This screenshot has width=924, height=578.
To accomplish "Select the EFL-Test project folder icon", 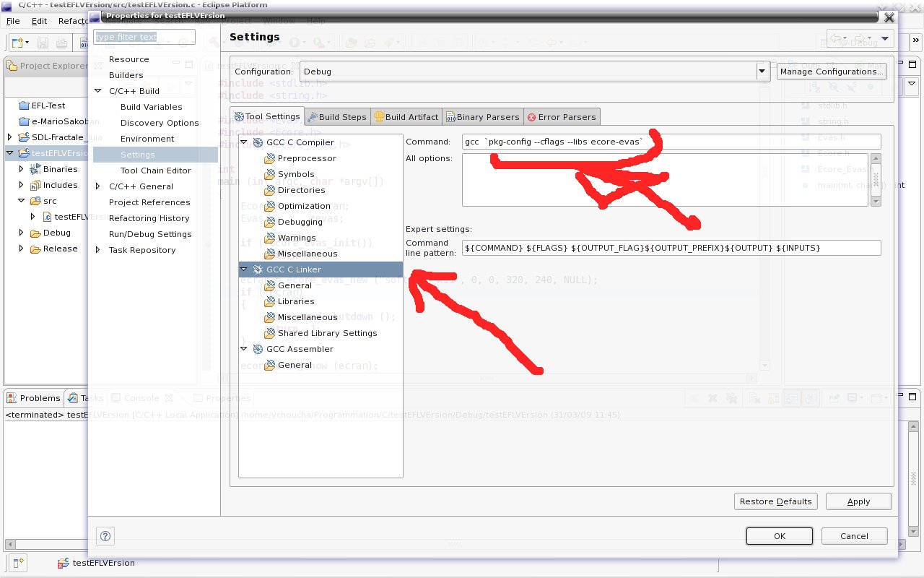I will point(24,105).
